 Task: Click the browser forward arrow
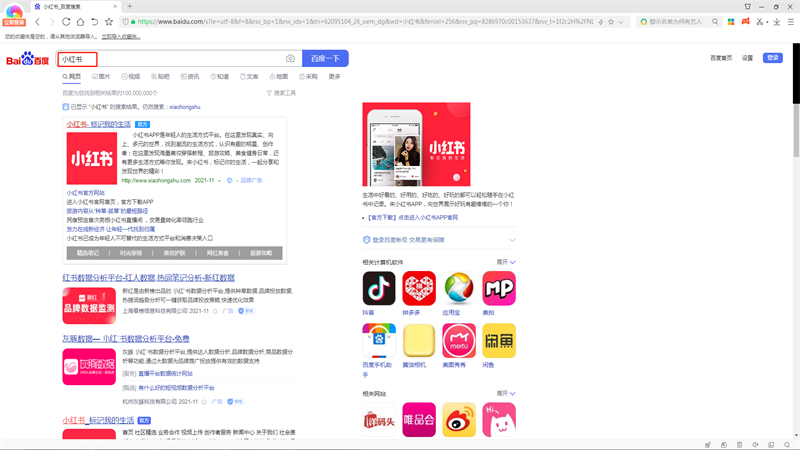(52, 22)
